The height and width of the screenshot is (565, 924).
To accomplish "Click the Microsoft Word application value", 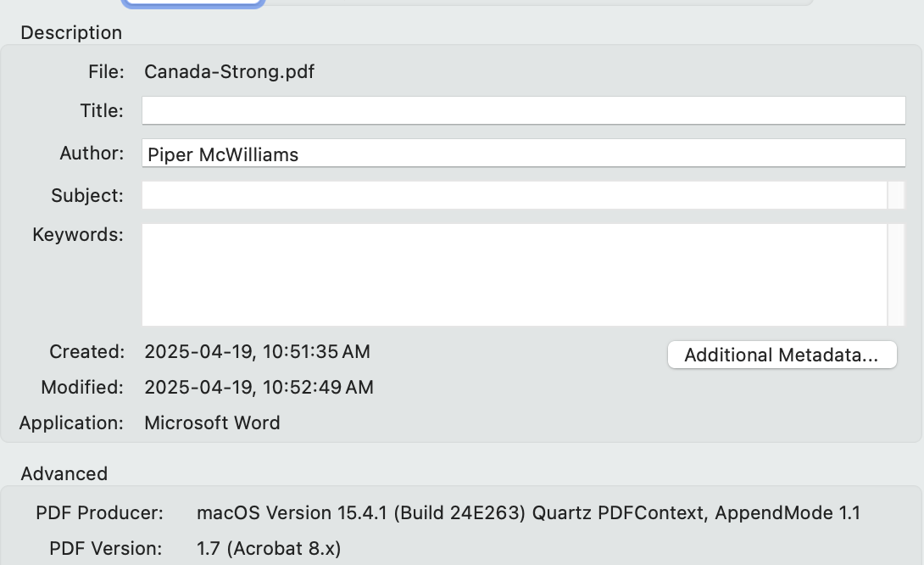I will tap(212, 422).
